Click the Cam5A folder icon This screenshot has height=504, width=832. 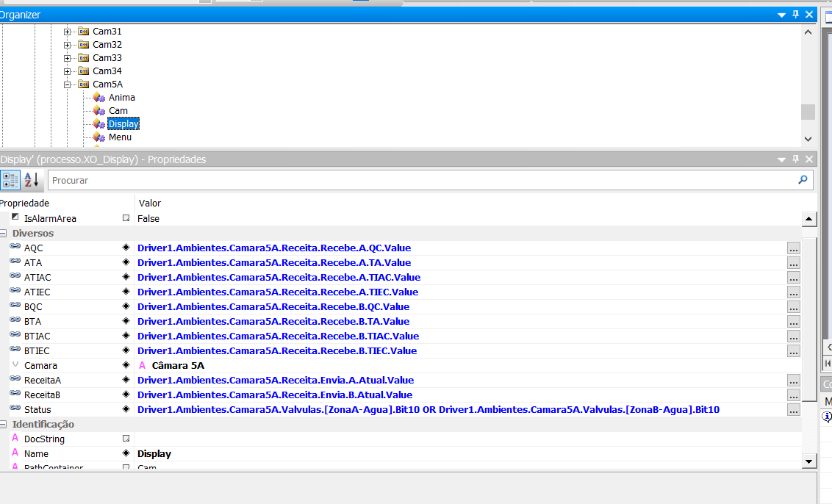[x=83, y=84]
